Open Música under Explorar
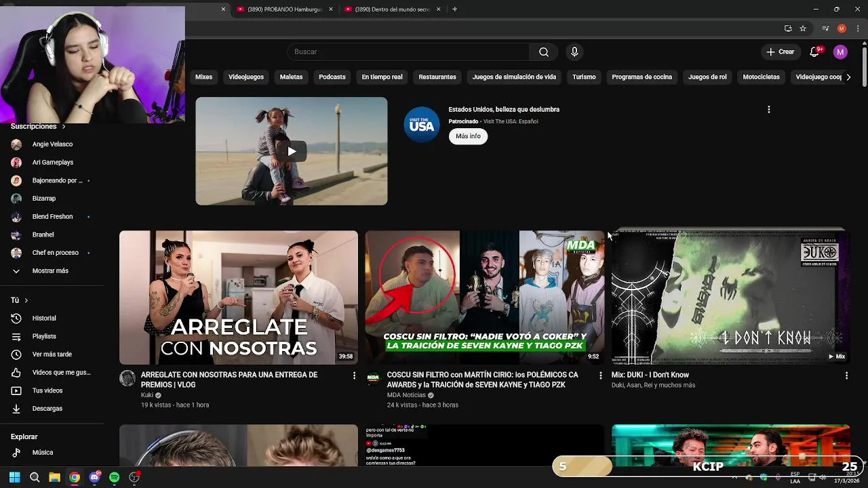Image resolution: width=868 pixels, height=488 pixels. tap(52, 453)
